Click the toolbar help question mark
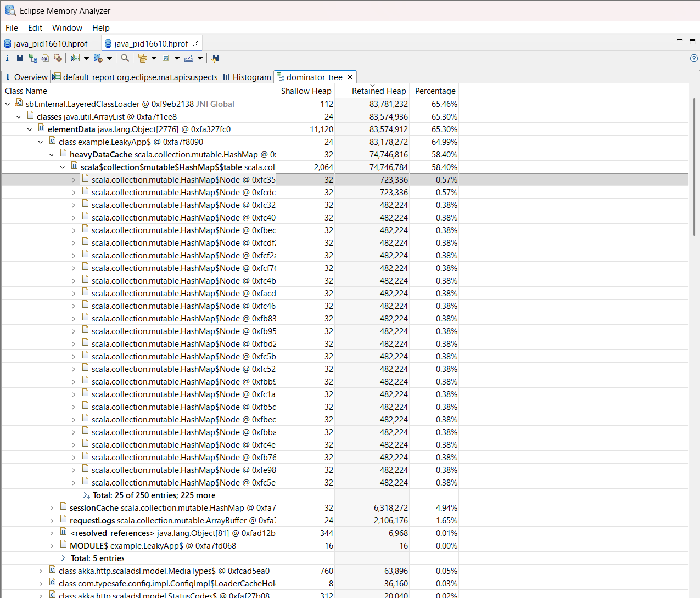The height and width of the screenshot is (598, 700). tap(694, 58)
